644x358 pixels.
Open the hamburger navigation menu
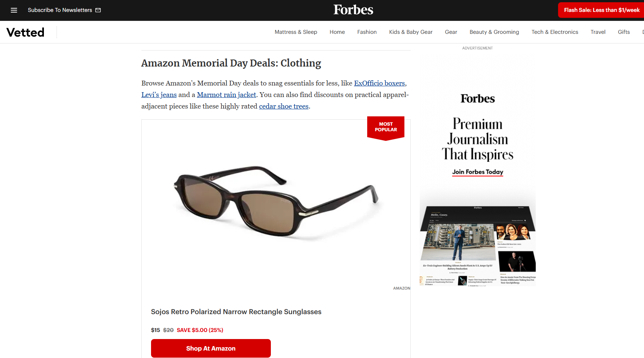[x=14, y=10]
